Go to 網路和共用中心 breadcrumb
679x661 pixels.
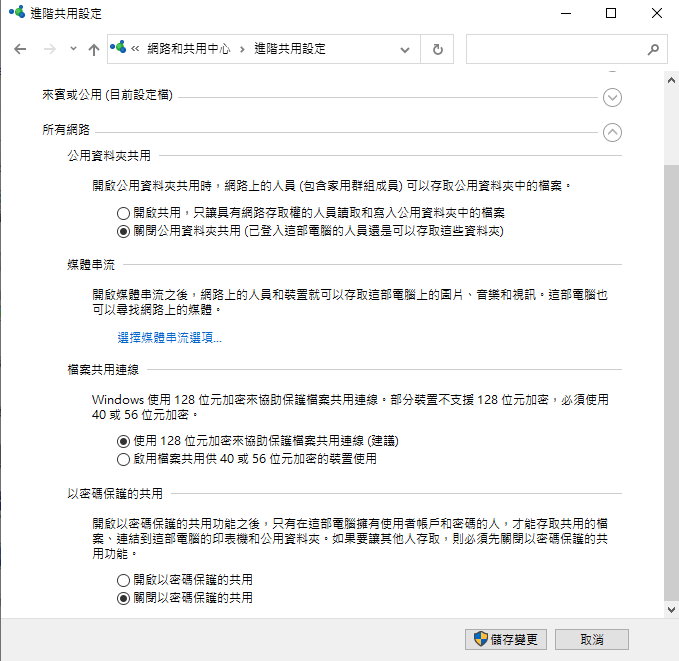point(188,49)
